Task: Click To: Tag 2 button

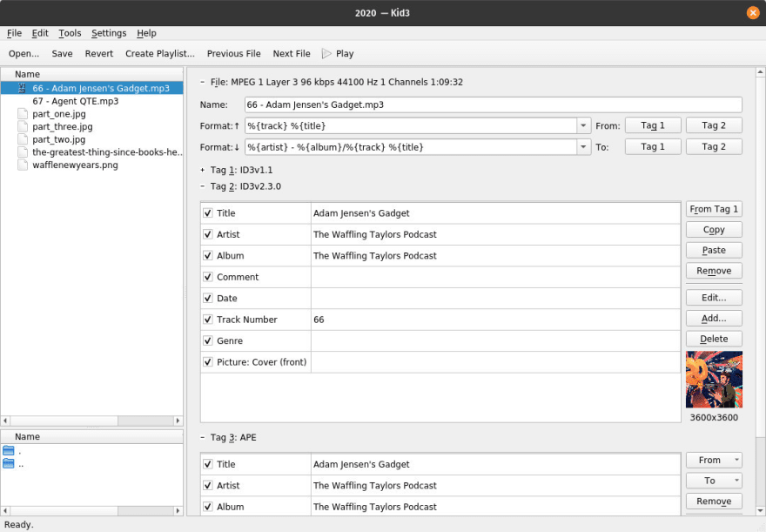Action: pyautogui.click(x=714, y=146)
